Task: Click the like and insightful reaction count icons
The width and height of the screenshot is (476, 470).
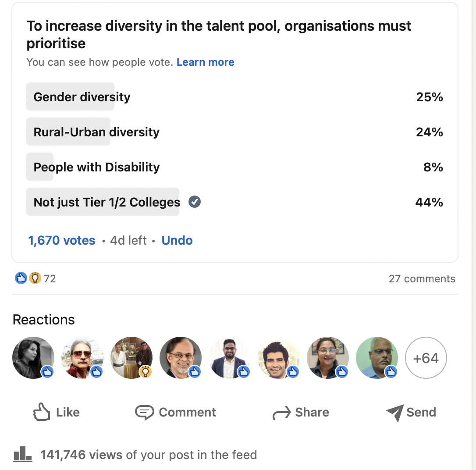Action: (x=28, y=278)
